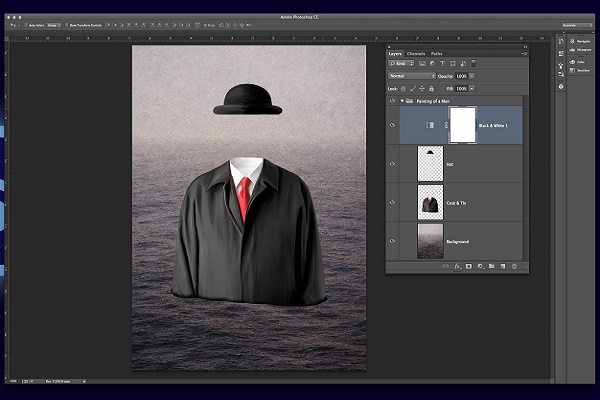Switch to the Paths tab
This screenshot has height=400, width=600.
(x=437, y=54)
